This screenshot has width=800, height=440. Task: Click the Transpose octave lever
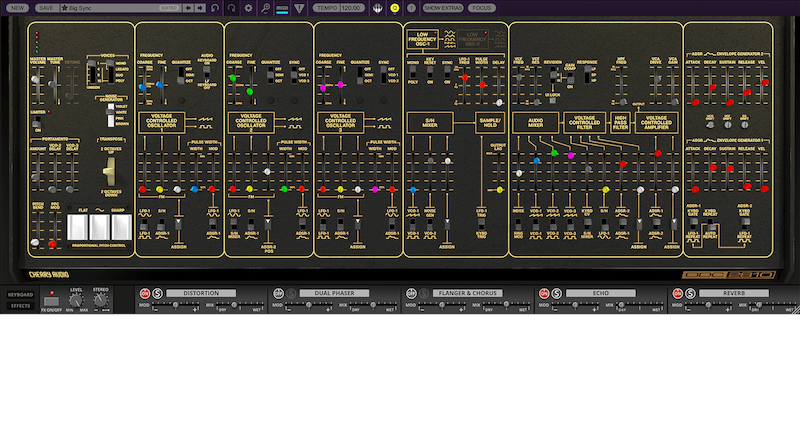[110, 170]
